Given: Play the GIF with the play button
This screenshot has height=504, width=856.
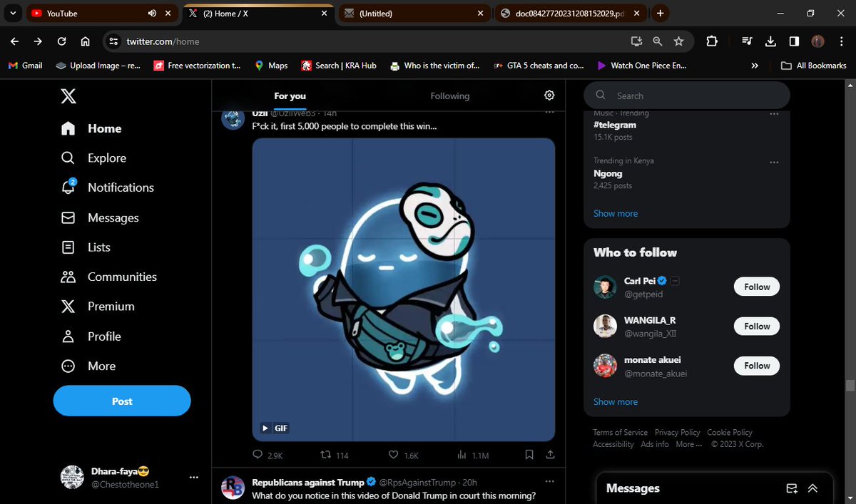Looking at the screenshot, I should coord(265,428).
